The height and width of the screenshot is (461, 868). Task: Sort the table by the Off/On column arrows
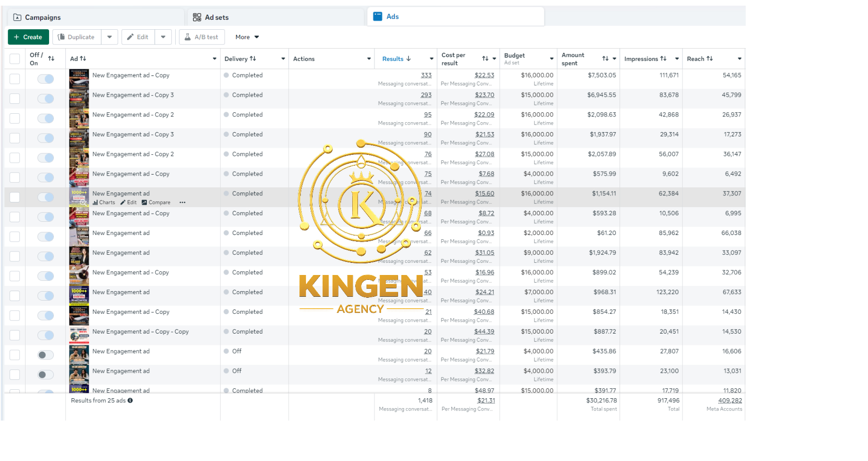point(51,59)
